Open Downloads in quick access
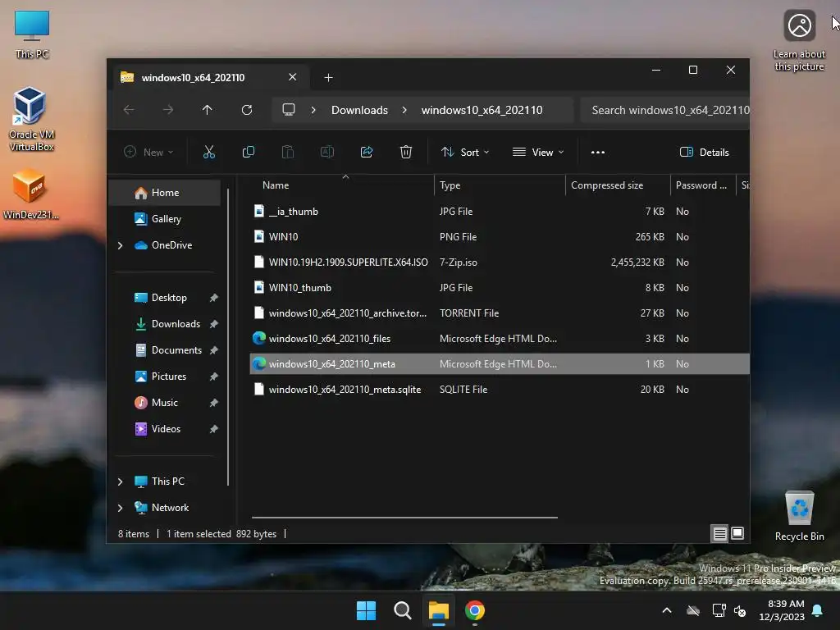Viewport: 840px width, 630px height. tap(164, 323)
